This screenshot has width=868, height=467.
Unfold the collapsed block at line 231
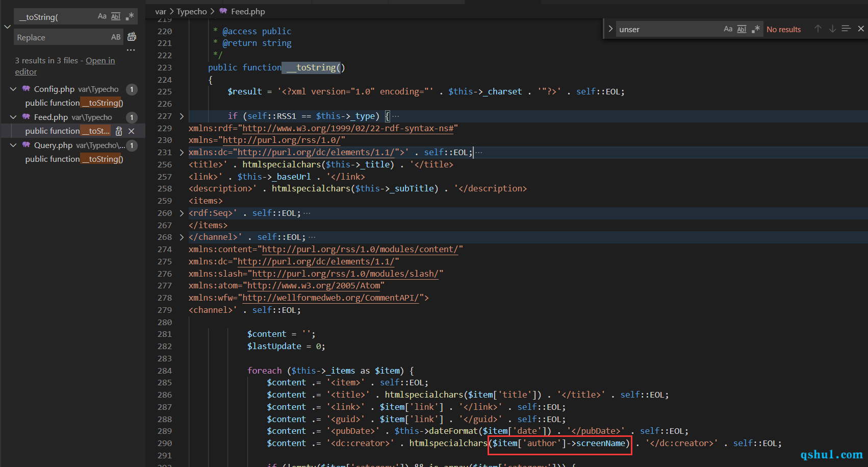tap(182, 153)
